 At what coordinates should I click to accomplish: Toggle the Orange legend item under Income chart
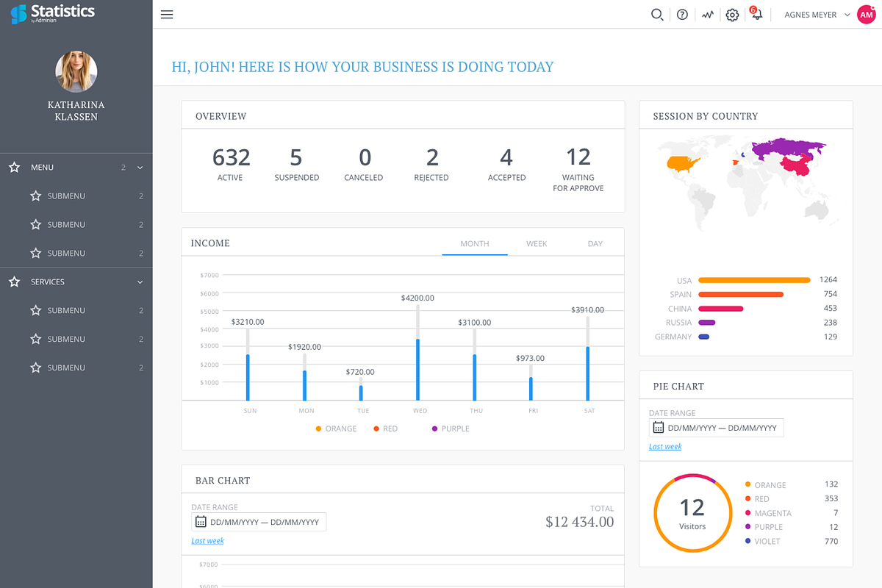tap(336, 429)
